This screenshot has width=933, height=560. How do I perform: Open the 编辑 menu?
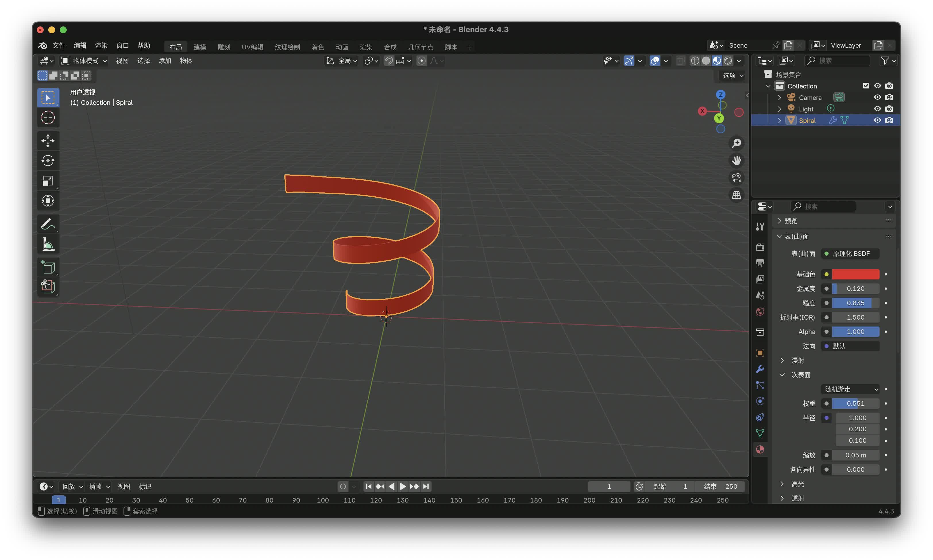[x=80, y=45]
